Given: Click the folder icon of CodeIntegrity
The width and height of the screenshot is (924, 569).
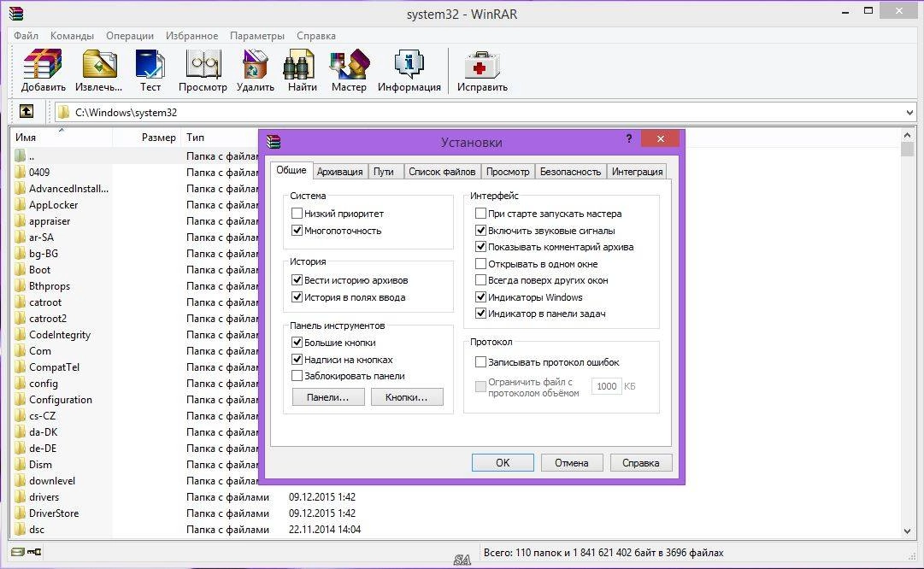Looking at the screenshot, I should coord(21,334).
